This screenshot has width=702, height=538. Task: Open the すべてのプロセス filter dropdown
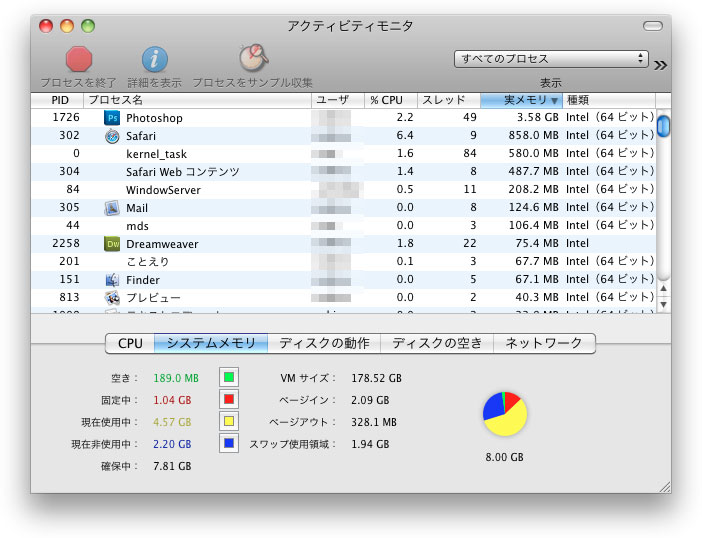coord(550,59)
